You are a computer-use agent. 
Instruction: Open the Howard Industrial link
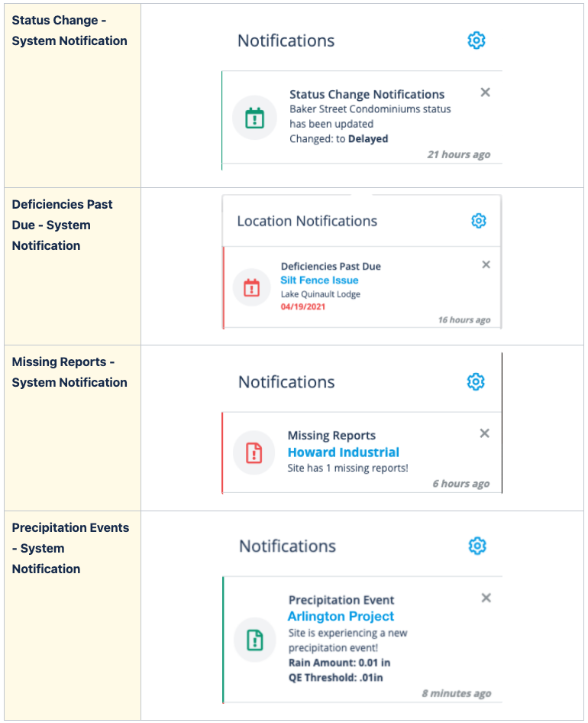tap(344, 452)
